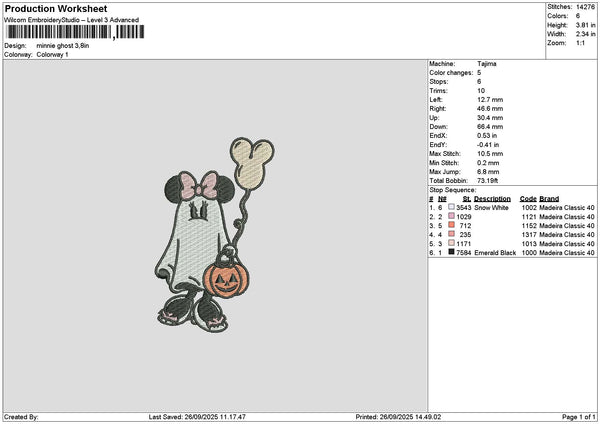Click the Stitches count value
The width and height of the screenshot is (600, 424).
(585, 7)
